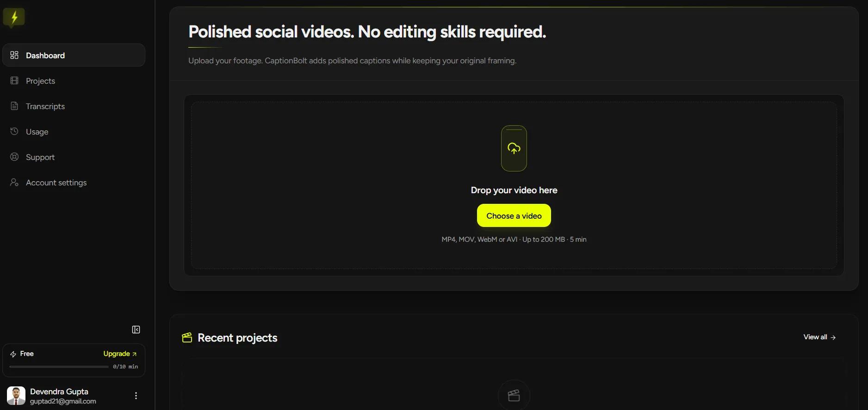Screen dimensions: 868x410
Task: Click Devendra Gupta's profile avatar
Action: (x=16, y=396)
